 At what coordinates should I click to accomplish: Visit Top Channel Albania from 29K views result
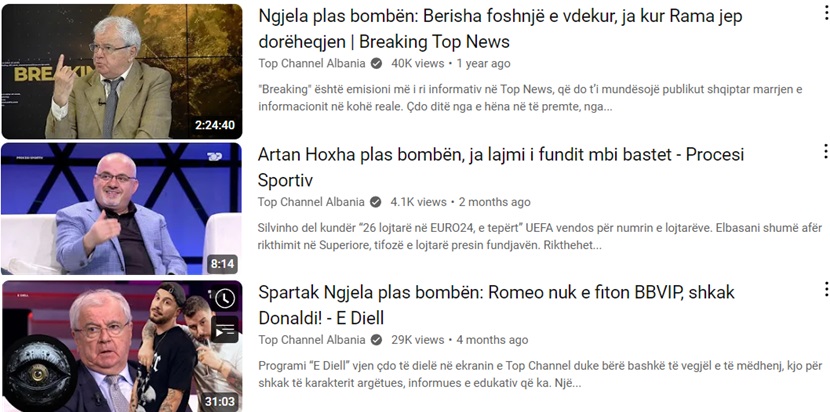[x=312, y=340]
